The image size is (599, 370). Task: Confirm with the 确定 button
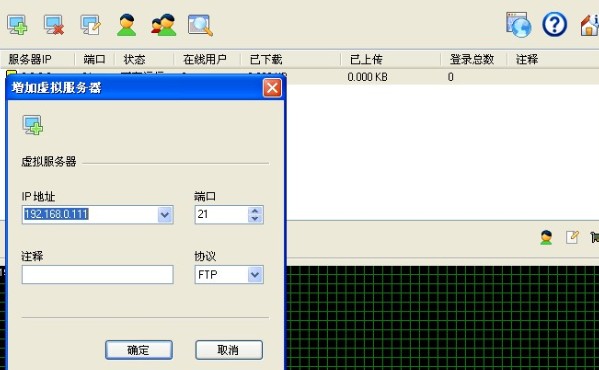click(x=139, y=350)
